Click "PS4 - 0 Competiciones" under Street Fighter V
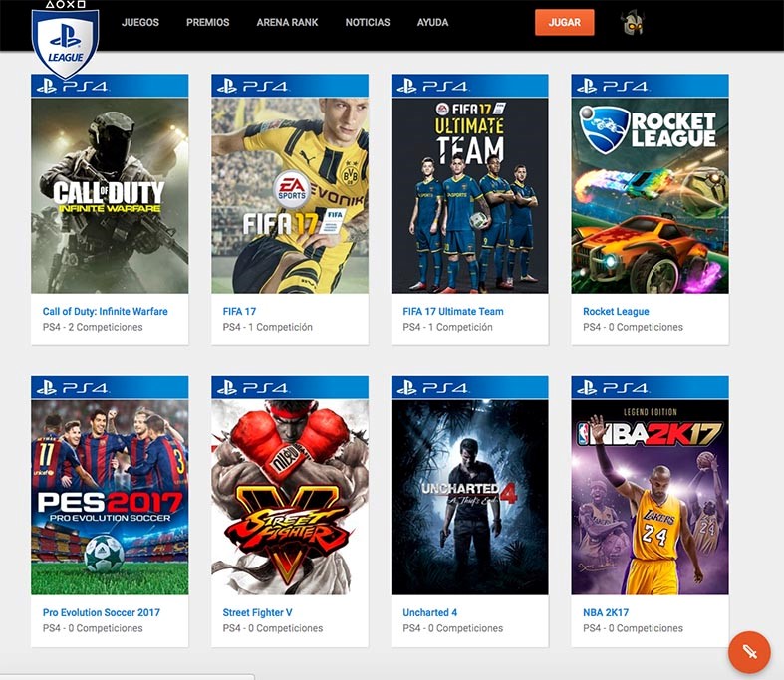The width and height of the screenshot is (784, 680). [x=273, y=628]
